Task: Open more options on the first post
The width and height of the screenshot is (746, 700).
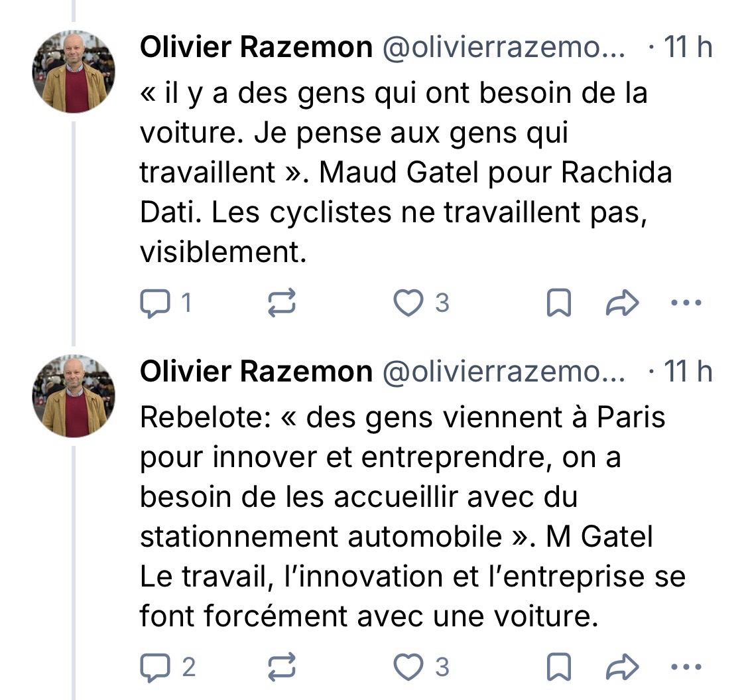Action: [x=686, y=304]
